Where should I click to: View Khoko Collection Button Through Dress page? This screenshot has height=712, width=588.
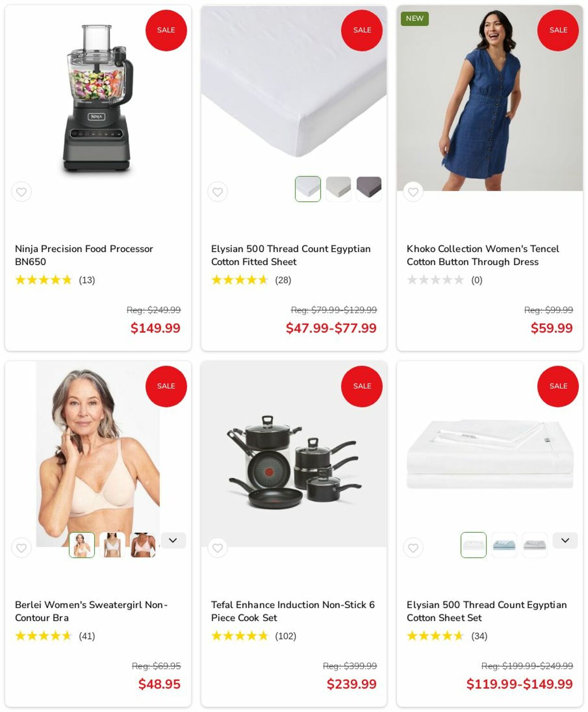pyautogui.click(x=483, y=255)
